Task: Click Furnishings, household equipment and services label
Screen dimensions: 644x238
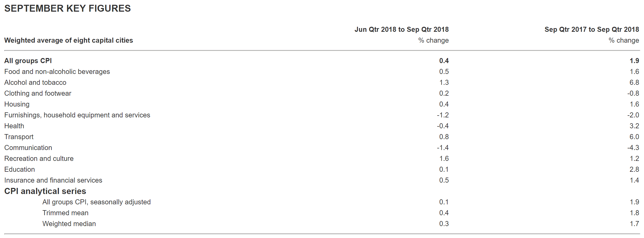Action: 77,115
